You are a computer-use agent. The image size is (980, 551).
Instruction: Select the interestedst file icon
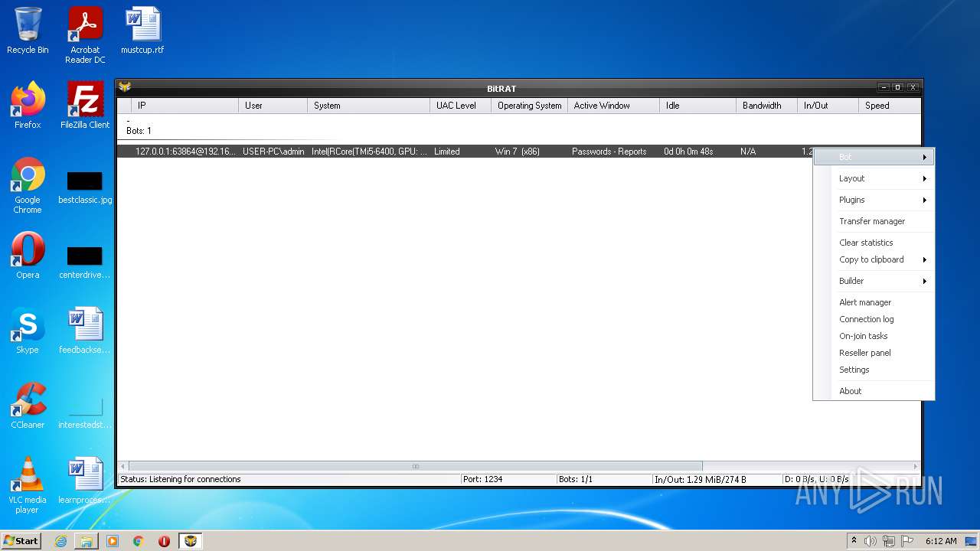pos(85,413)
